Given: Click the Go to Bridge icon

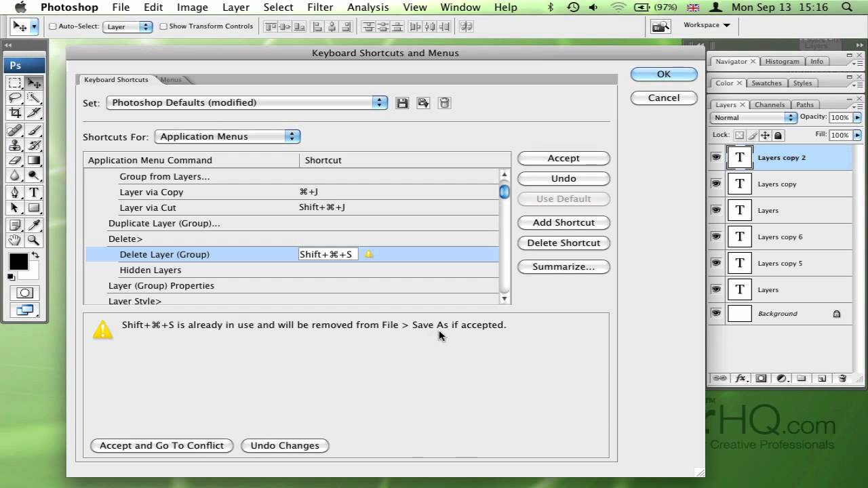Looking at the screenshot, I should (660, 26).
